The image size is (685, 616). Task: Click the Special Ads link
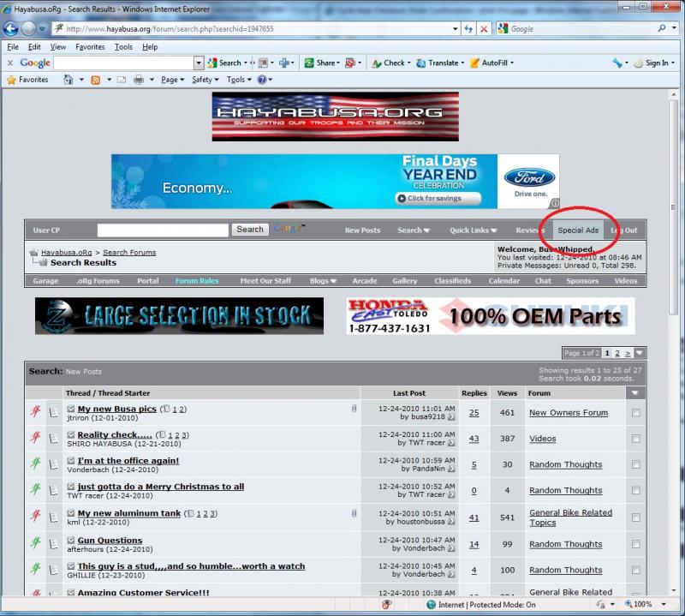pyautogui.click(x=578, y=230)
